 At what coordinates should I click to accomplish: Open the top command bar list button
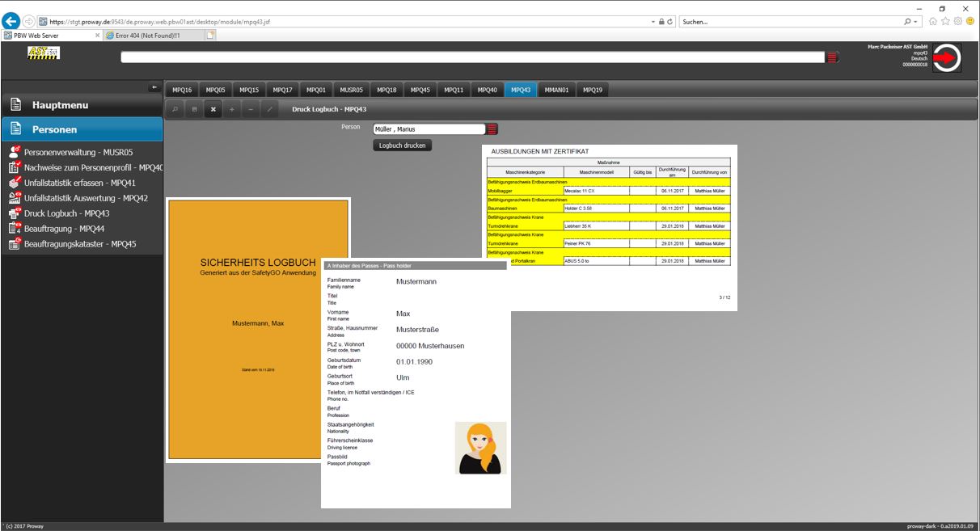[832, 57]
